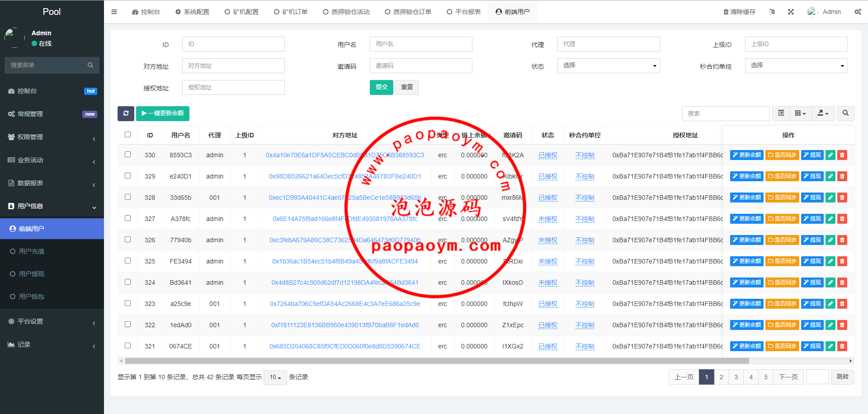Switch to 系统配置 tab
Viewport: 868px width, 414px height.
pyautogui.click(x=192, y=12)
